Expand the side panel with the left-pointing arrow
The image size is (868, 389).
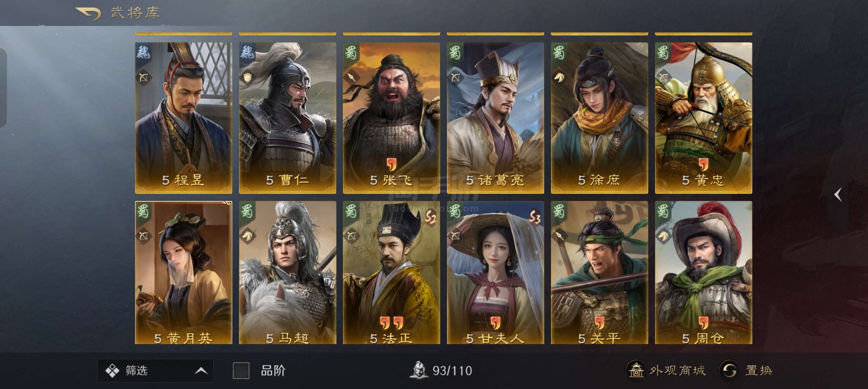838,194
